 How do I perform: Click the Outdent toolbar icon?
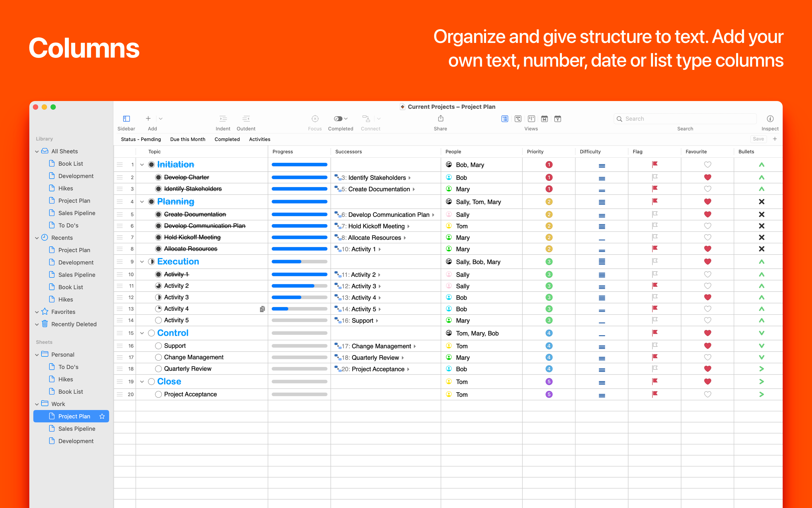tap(246, 119)
